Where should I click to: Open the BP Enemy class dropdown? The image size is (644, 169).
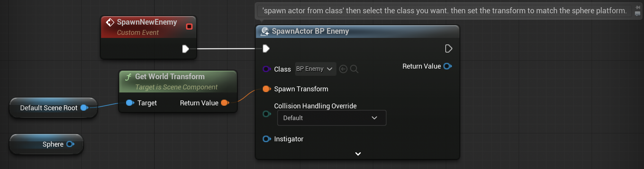click(316, 69)
